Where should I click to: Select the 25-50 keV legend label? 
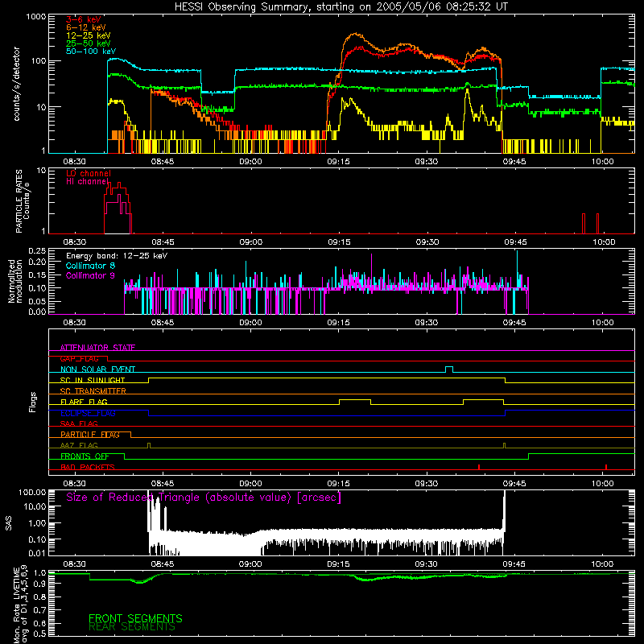pos(89,43)
